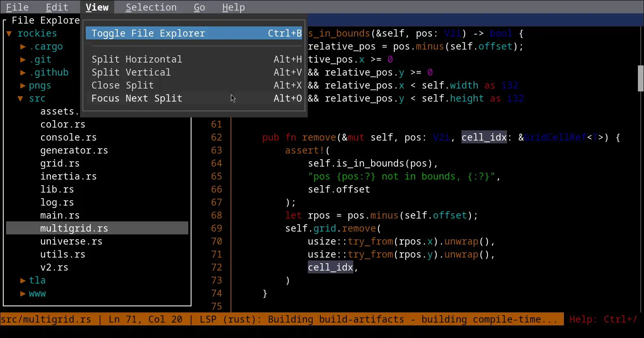Expand the .cargo folder arrow
Image resolution: width=644 pixels, height=338 pixels.
click(x=23, y=47)
